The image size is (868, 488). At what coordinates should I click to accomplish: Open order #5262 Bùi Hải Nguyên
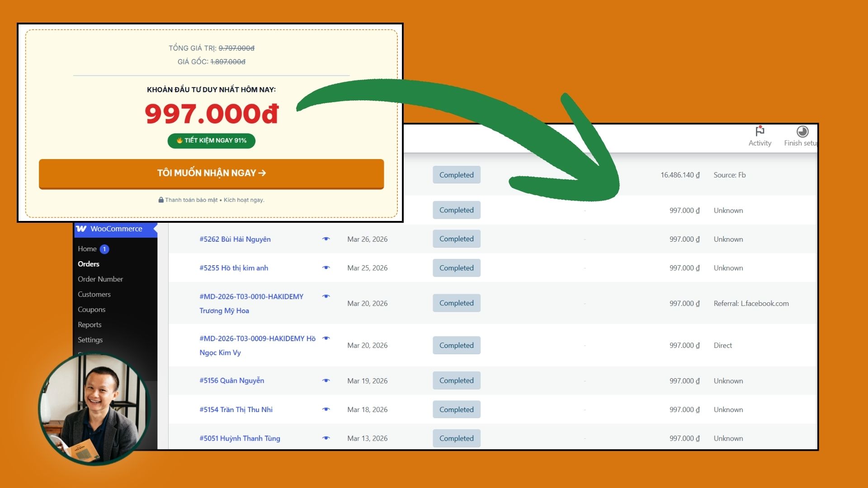coord(235,239)
